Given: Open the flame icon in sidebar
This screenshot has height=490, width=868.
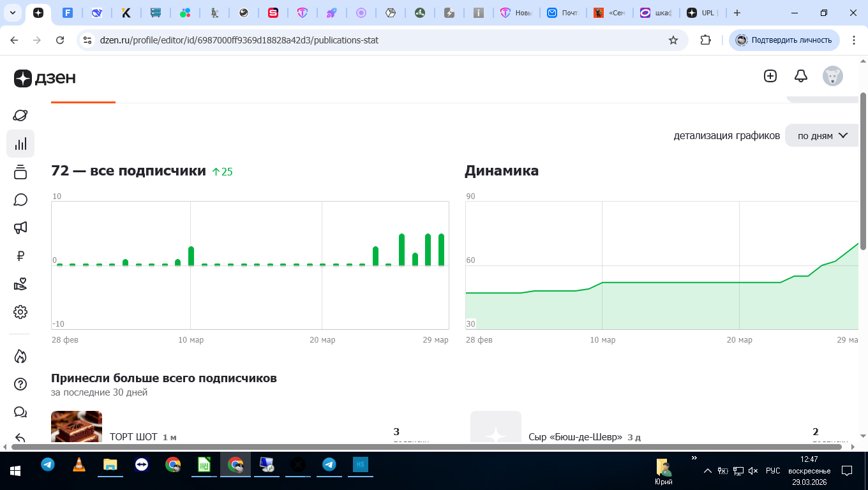Looking at the screenshot, I should click(20, 356).
